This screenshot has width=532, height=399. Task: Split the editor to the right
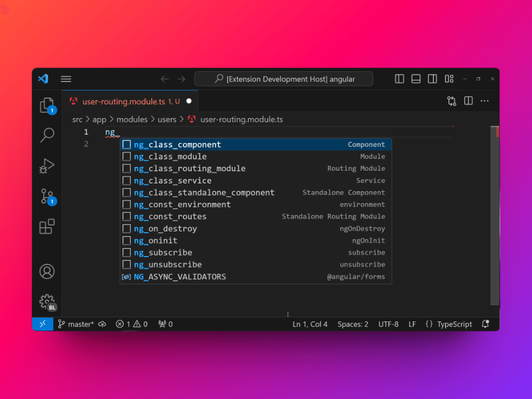pos(468,101)
